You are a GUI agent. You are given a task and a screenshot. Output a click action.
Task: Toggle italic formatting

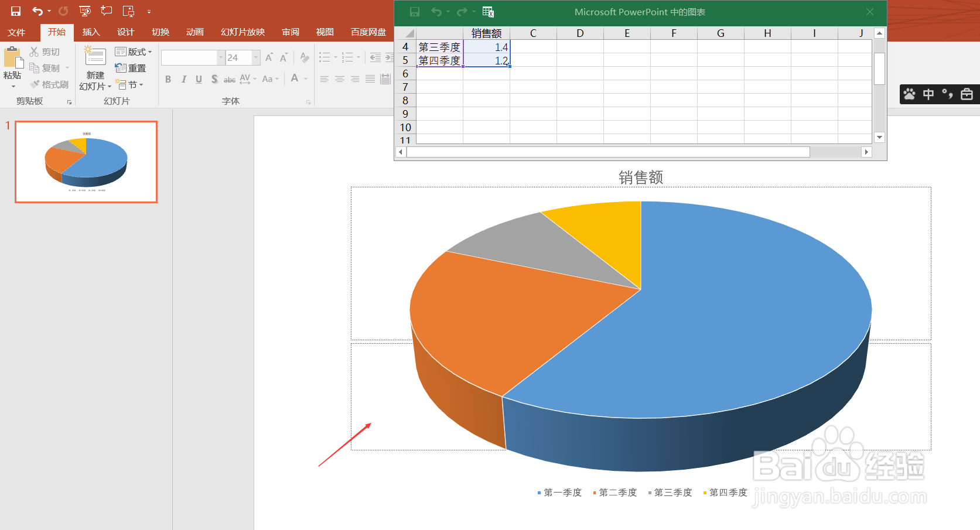tap(183, 79)
